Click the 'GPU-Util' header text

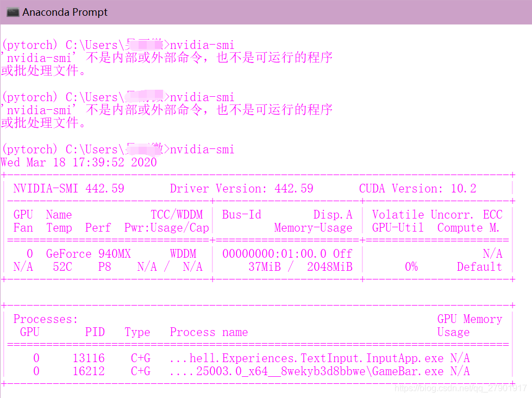398,227
